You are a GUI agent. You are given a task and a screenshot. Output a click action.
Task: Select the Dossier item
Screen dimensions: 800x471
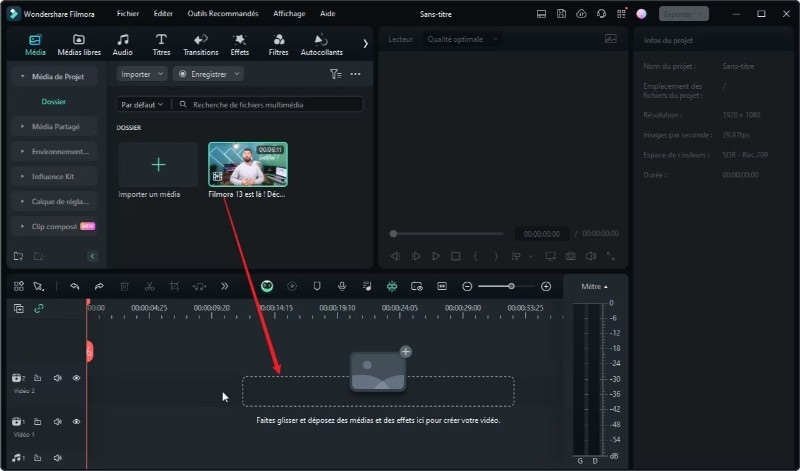(x=54, y=102)
